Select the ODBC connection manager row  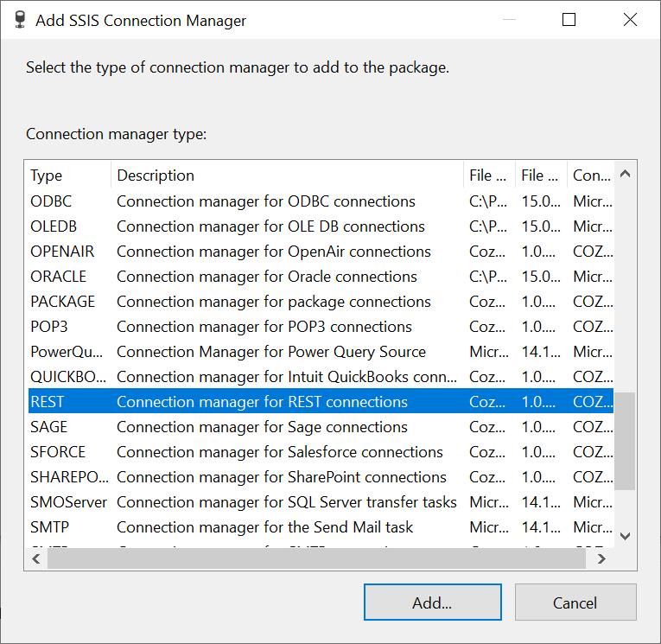51,201
